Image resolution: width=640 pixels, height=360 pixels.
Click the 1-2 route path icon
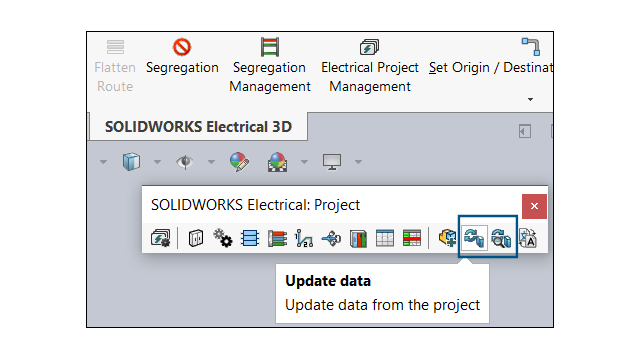click(x=304, y=238)
